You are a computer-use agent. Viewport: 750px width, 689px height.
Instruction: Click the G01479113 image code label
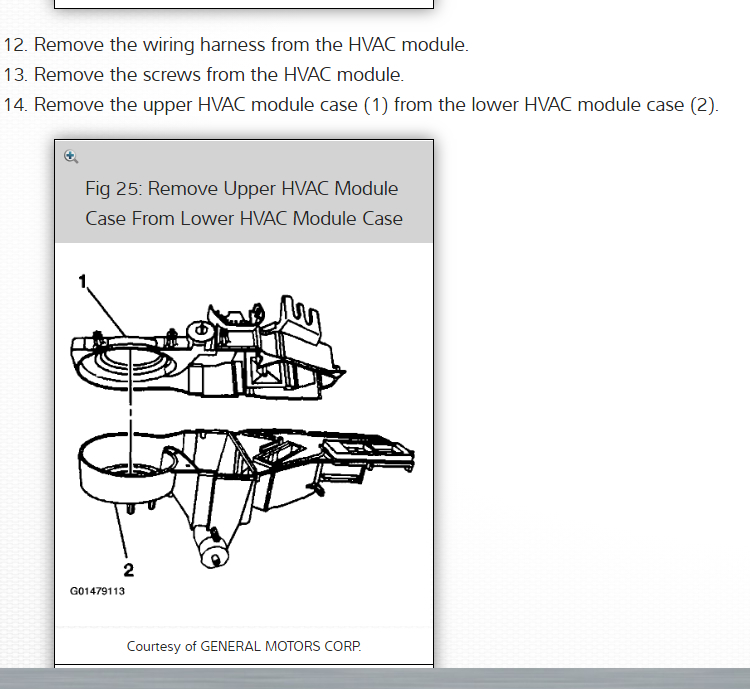(x=98, y=591)
